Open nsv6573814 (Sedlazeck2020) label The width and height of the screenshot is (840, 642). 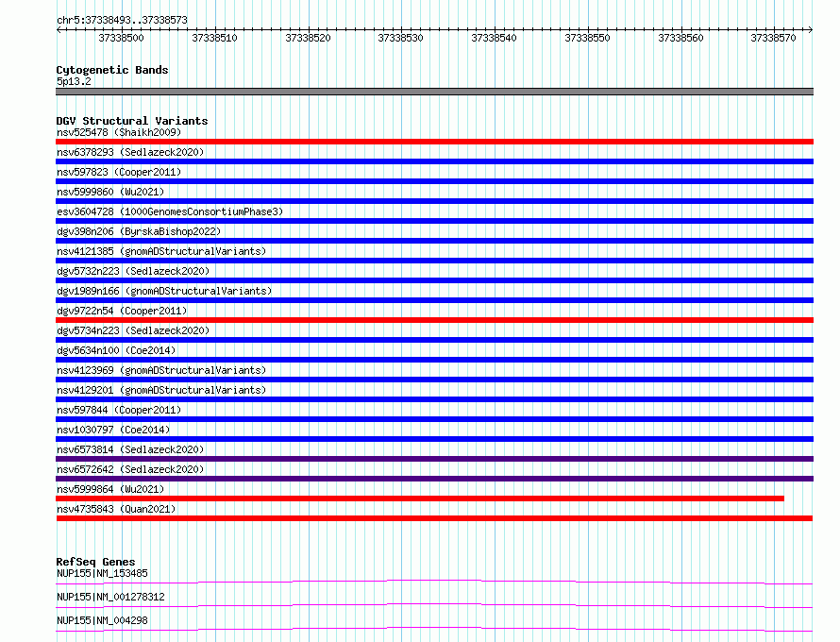pos(130,449)
